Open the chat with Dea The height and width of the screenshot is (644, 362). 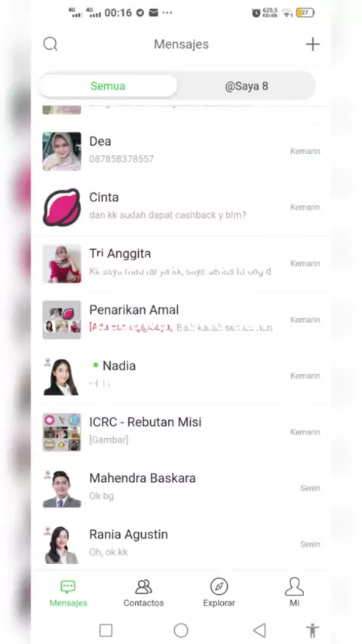(181, 151)
